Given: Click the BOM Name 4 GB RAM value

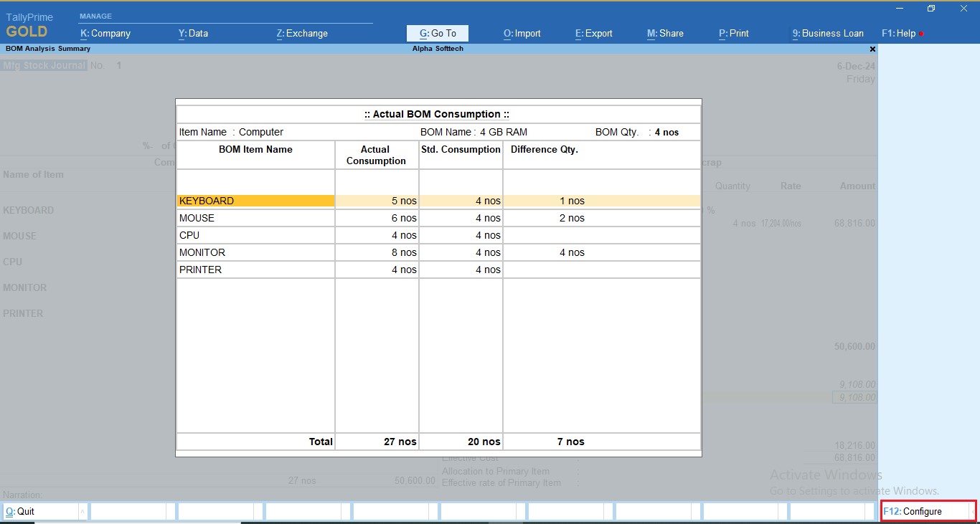Looking at the screenshot, I should [504, 132].
